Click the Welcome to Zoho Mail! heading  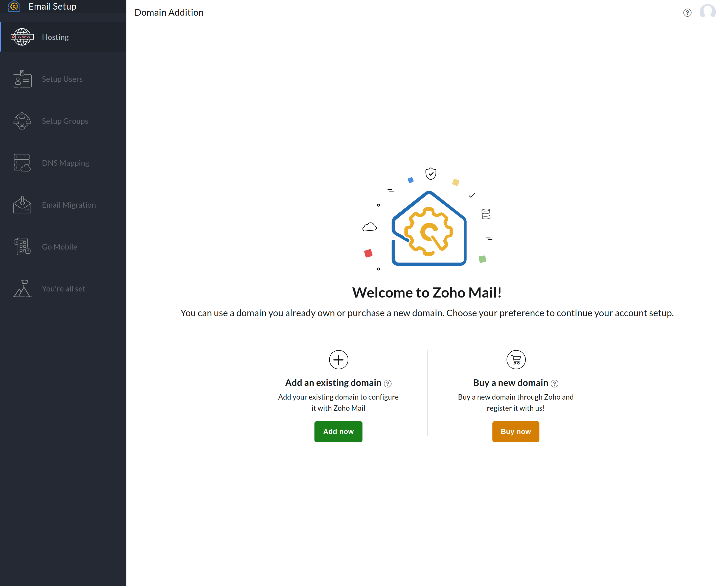click(x=427, y=292)
